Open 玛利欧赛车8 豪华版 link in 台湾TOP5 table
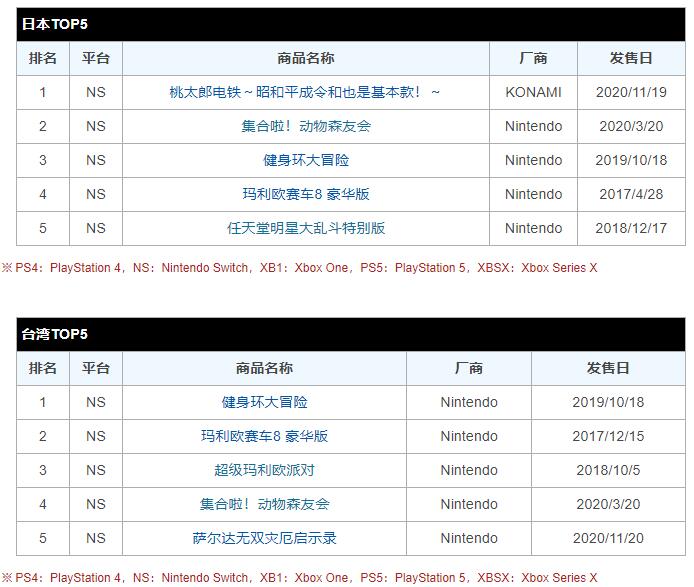The width and height of the screenshot is (694, 587). coord(264,436)
